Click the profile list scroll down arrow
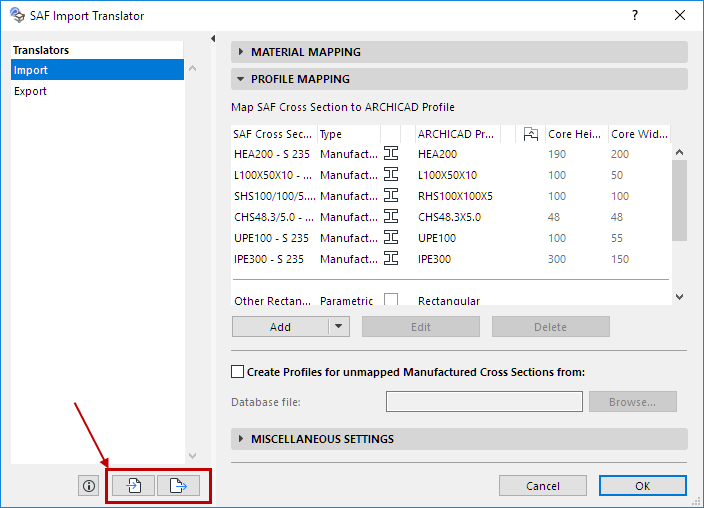This screenshot has width=704, height=508. (679, 297)
